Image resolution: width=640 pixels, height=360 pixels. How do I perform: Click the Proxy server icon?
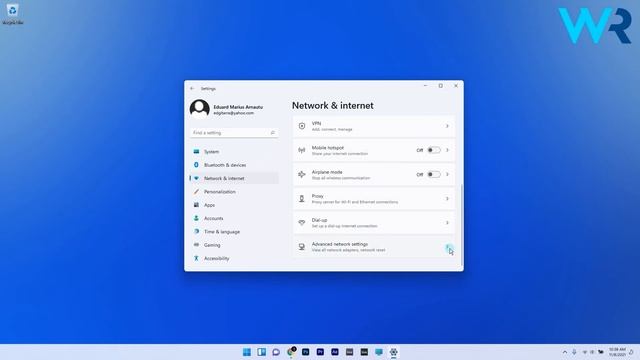(302, 199)
